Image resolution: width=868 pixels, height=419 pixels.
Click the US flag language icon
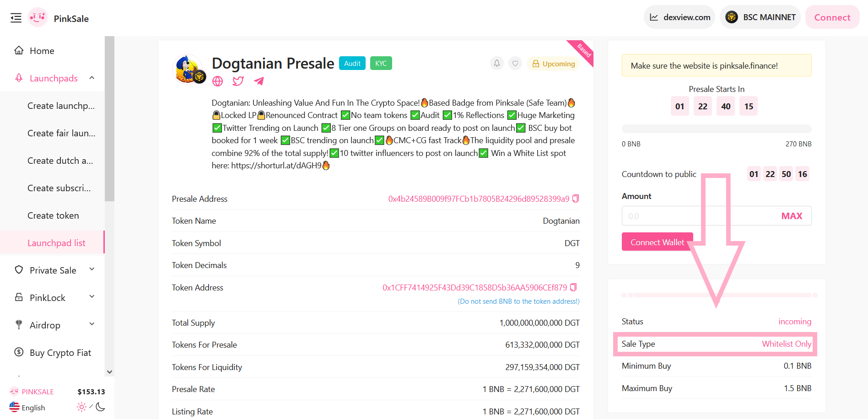14,407
